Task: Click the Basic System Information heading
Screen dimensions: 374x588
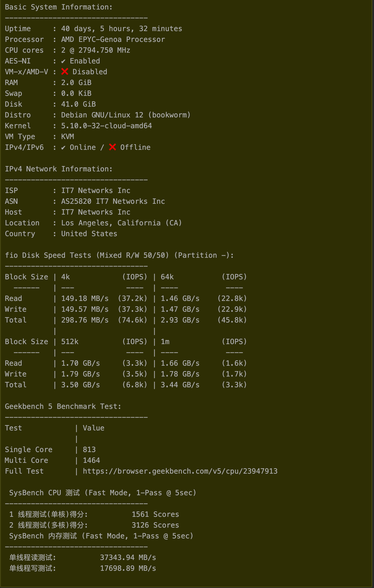Action: click(x=59, y=7)
